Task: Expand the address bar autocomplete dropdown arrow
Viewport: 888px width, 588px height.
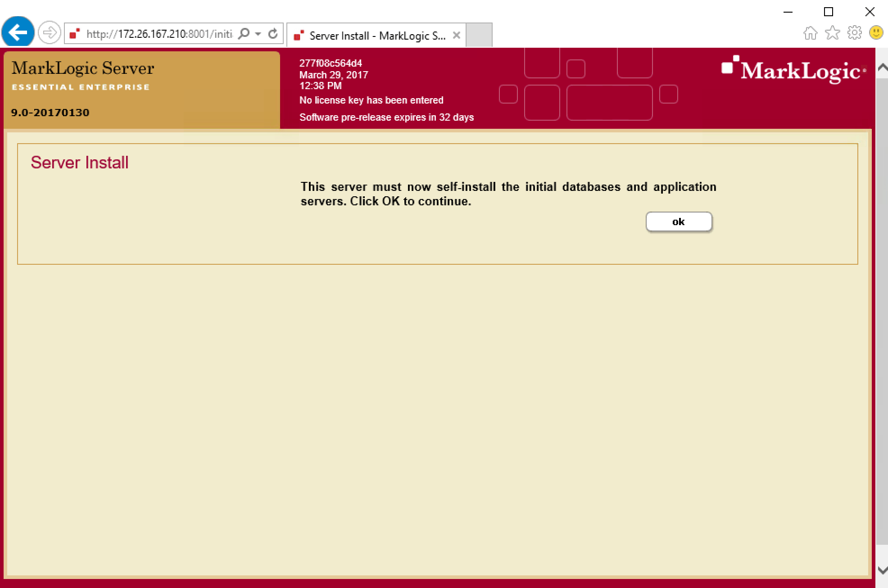Action: [258, 34]
